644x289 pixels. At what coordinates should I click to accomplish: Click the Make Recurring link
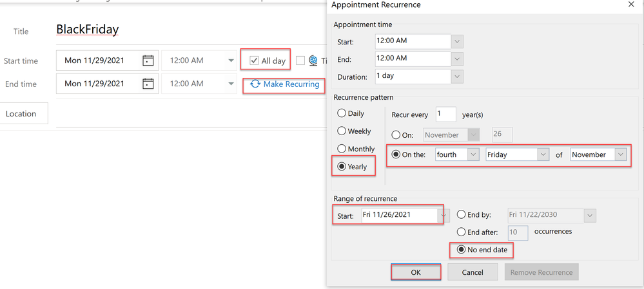coord(284,84)
